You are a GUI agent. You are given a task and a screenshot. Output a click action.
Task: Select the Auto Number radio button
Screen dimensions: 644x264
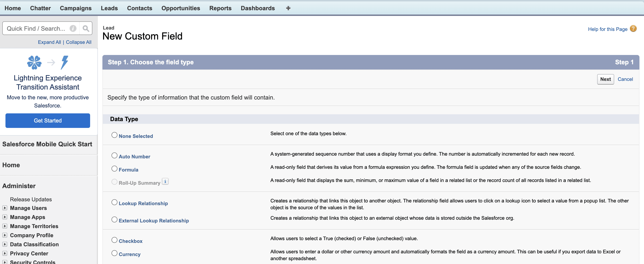(x=114, y=155)
